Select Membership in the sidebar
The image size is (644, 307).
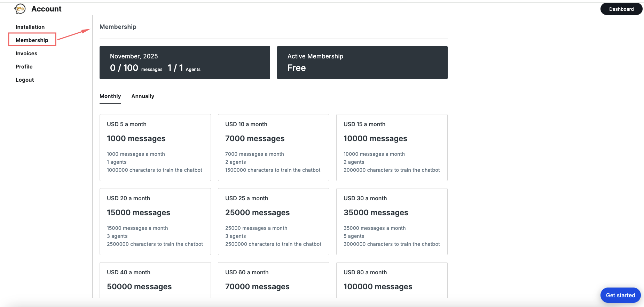coord(32,40)
